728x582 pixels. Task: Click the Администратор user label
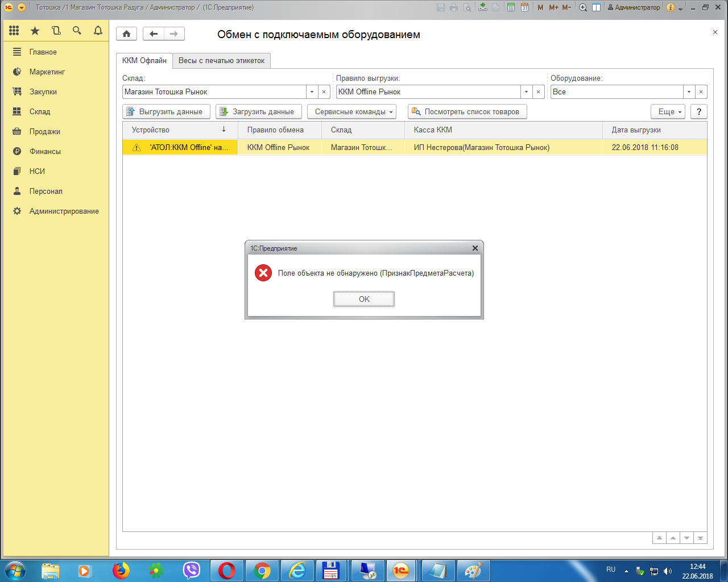(x=634, y=7)
